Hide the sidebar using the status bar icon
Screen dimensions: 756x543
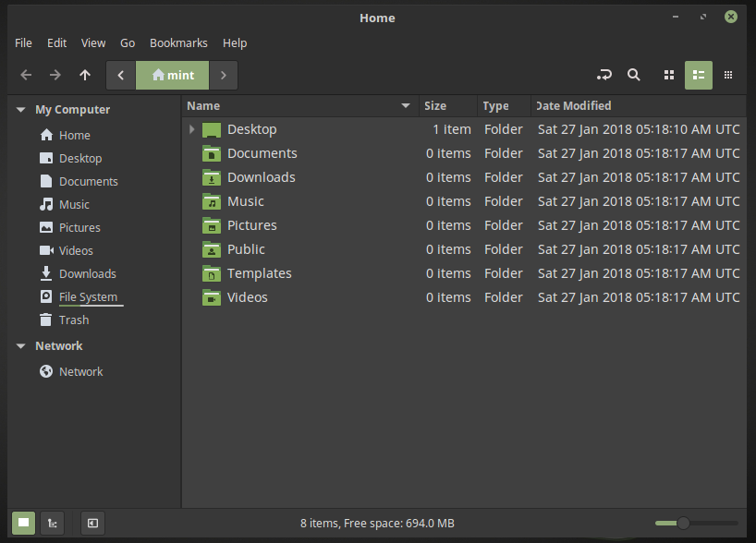click(x=91, y=523)
